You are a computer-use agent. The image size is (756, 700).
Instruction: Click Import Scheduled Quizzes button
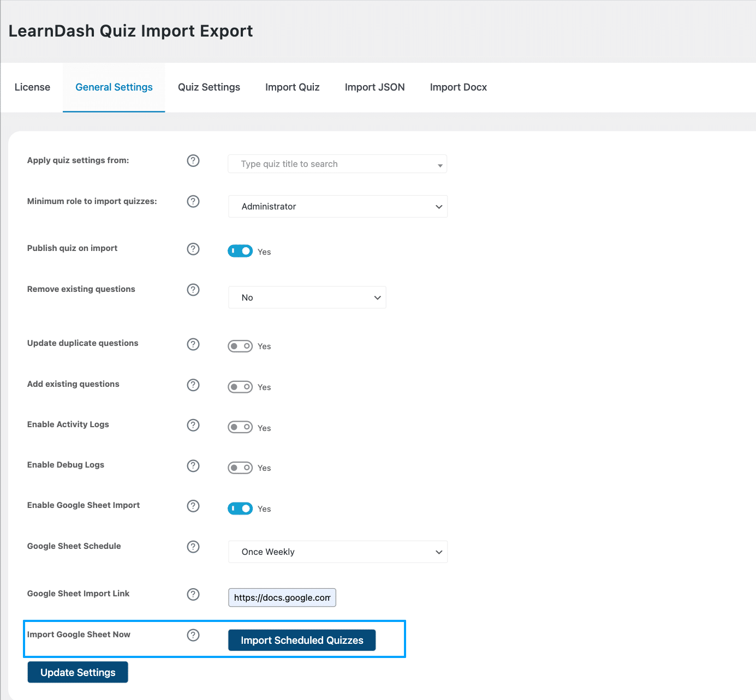click(302, 640)
